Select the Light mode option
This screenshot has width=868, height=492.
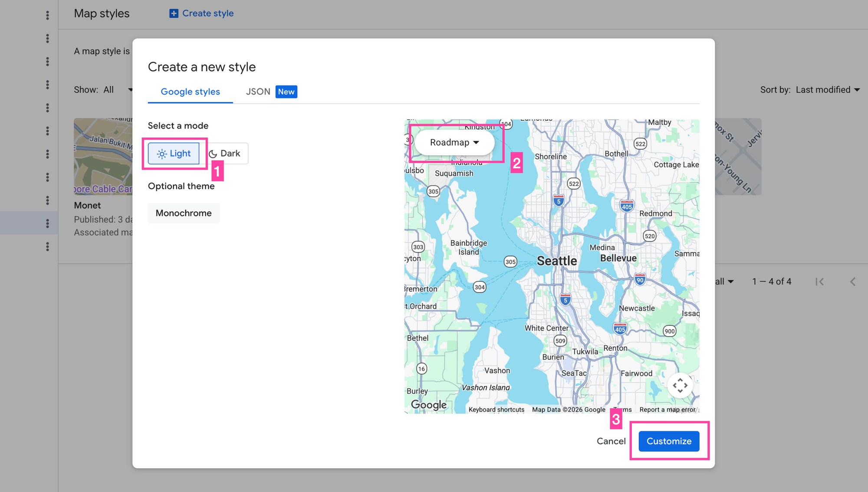(x=174, y=153)
